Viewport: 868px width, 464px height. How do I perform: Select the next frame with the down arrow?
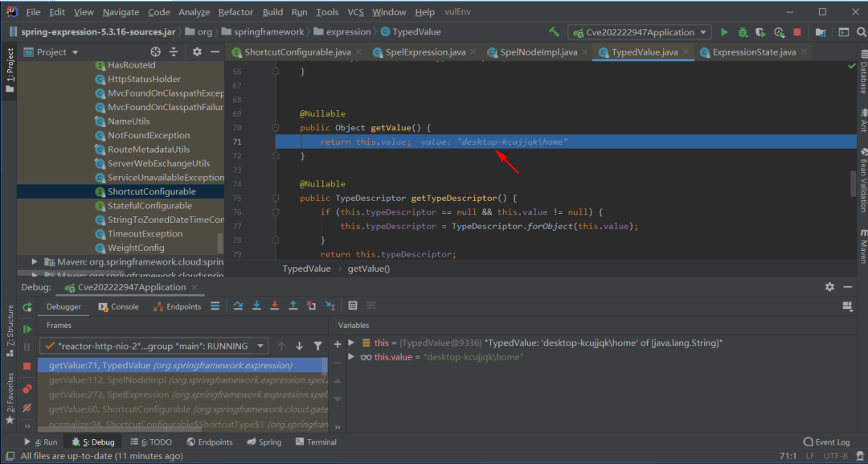300,346
